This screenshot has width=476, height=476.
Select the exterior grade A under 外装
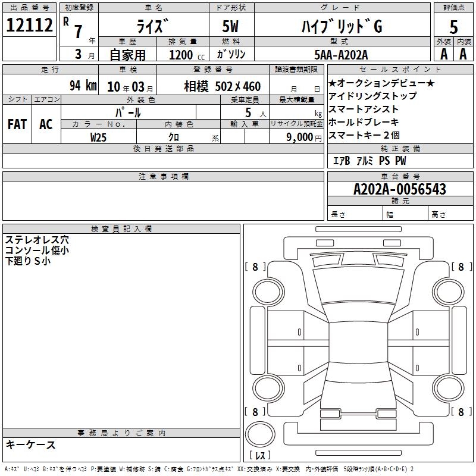pos(444,54)
